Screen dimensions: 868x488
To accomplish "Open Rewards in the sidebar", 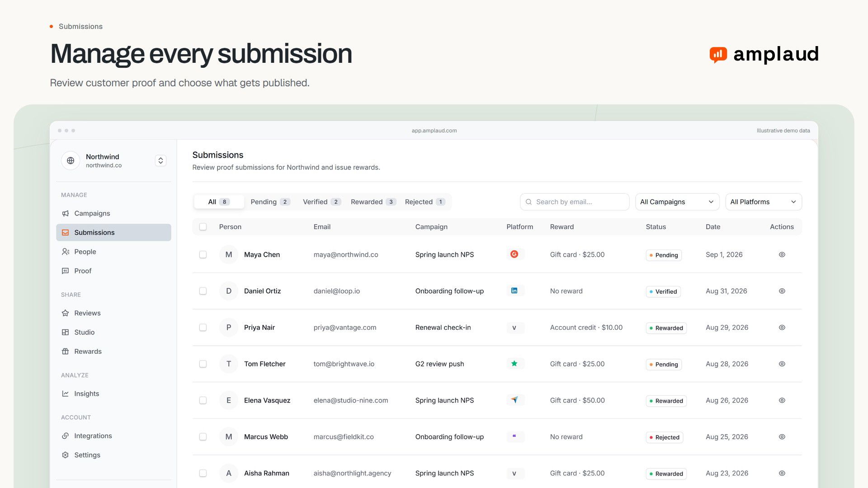I will (x=113, y=352).
